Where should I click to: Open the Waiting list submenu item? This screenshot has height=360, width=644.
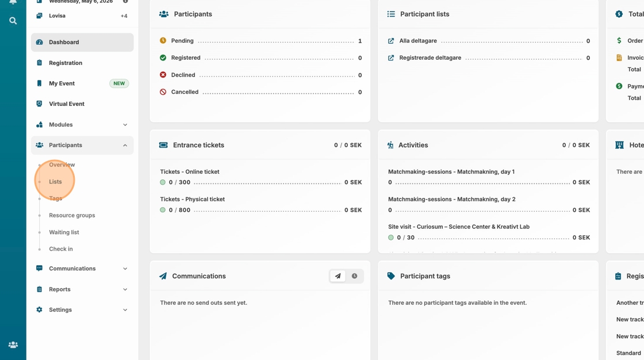click(x=64, y=232)
